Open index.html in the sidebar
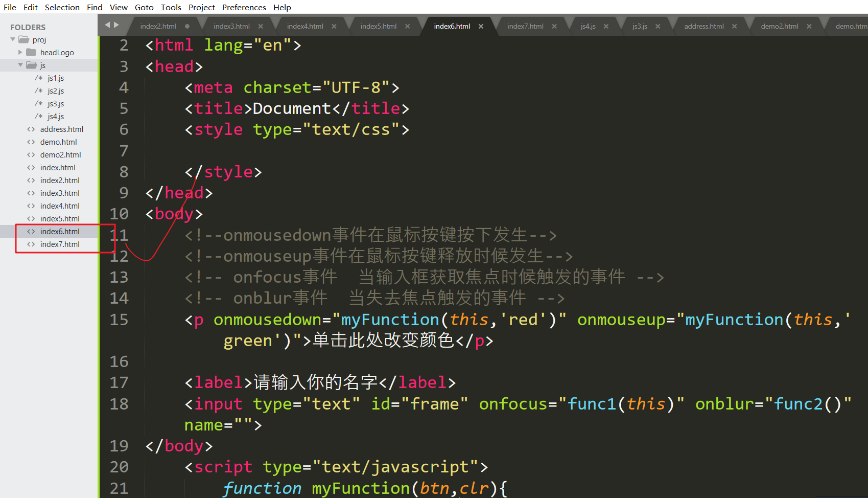Viewport: 868px width, 498px height. coord(58,168)
